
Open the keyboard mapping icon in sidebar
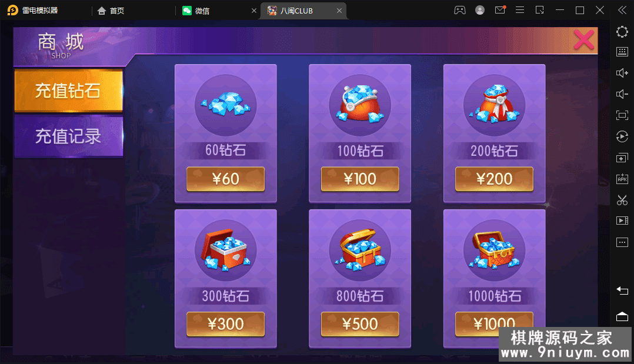coord(622,52)
